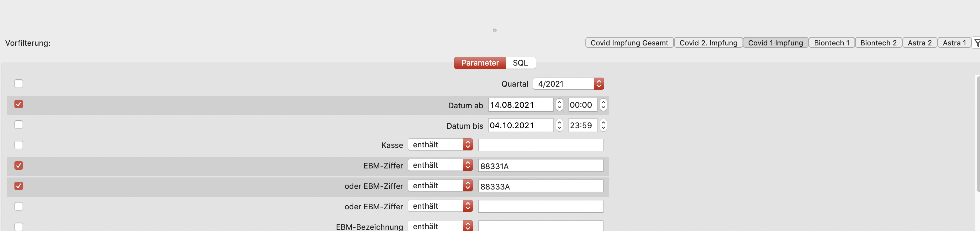Open the Kasse enthält dropdown

440,145
